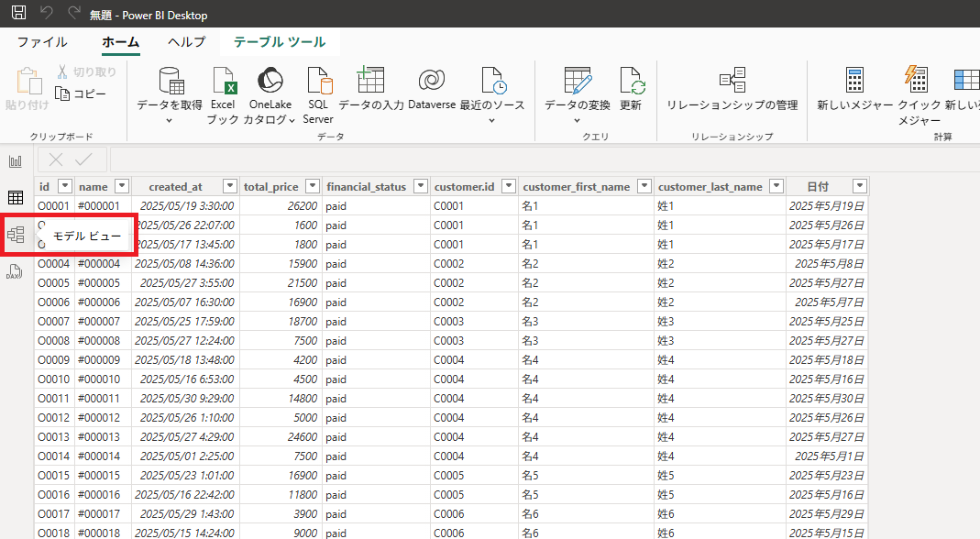The height and width of the screenshot is (539, 980).
Task: Expand the OneLake カタログ dropdown
Action: click(292, 120)
